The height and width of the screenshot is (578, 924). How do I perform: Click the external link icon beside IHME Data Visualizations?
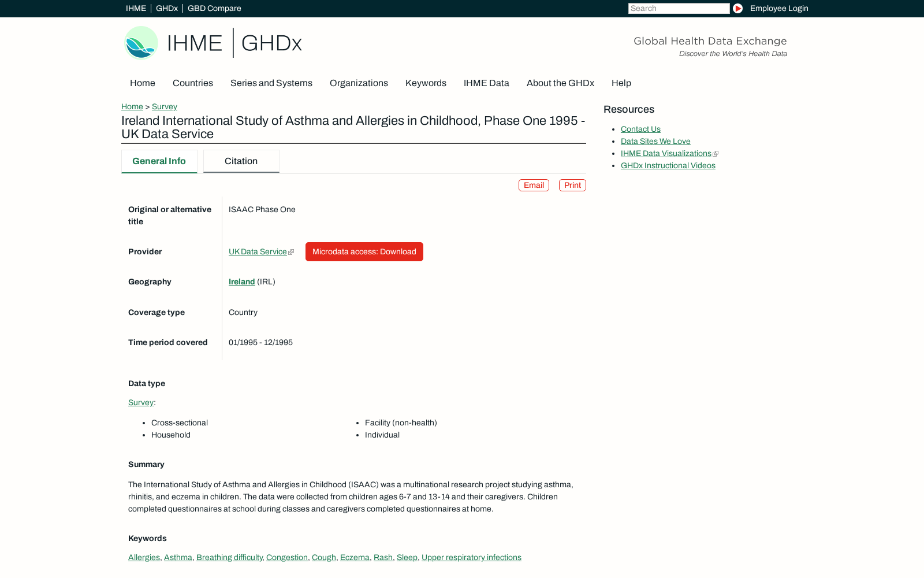click(716, 154)
